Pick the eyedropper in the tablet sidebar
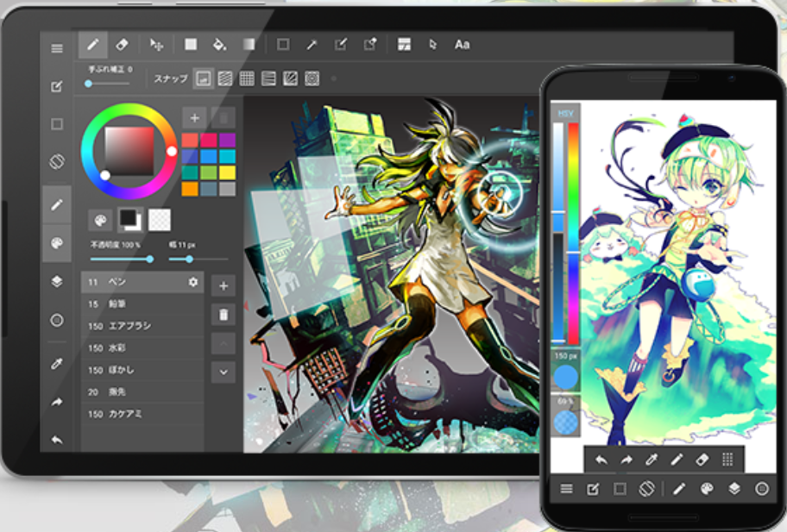The height and width of the screenshot is (532, 787). 57,363
